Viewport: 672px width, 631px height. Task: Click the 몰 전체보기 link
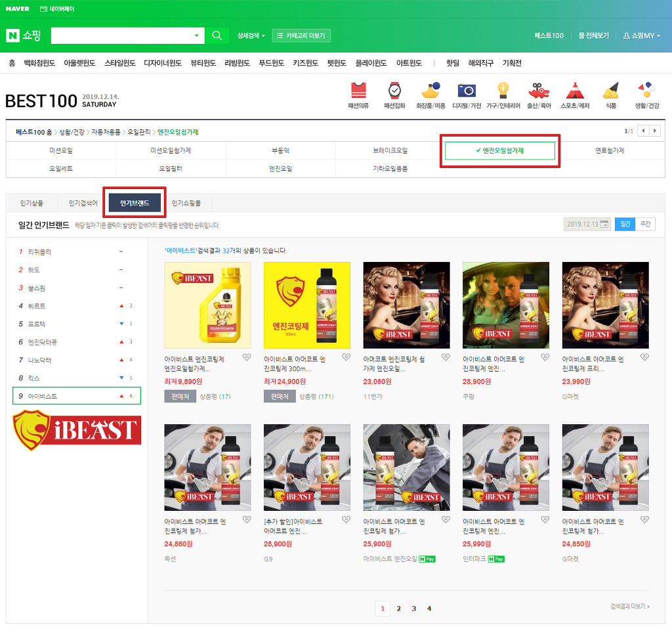pyautogui.click(x=593, y=35)
